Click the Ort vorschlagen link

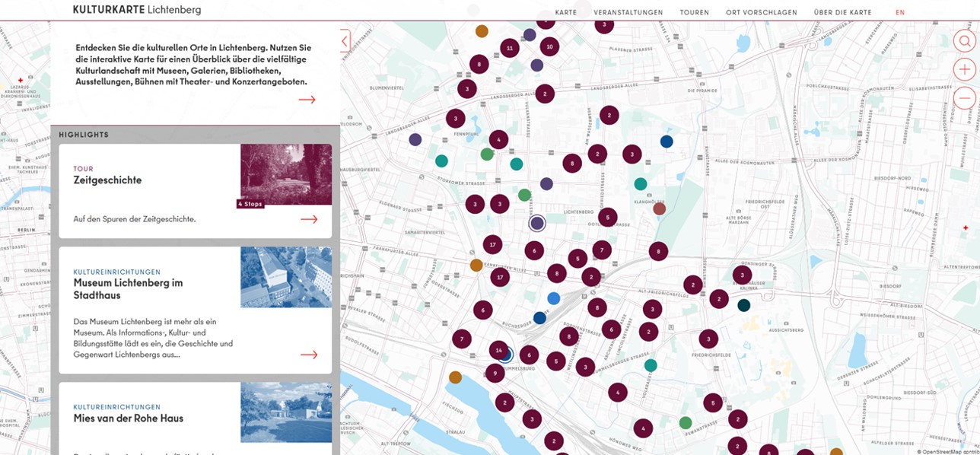pos(761,12)
